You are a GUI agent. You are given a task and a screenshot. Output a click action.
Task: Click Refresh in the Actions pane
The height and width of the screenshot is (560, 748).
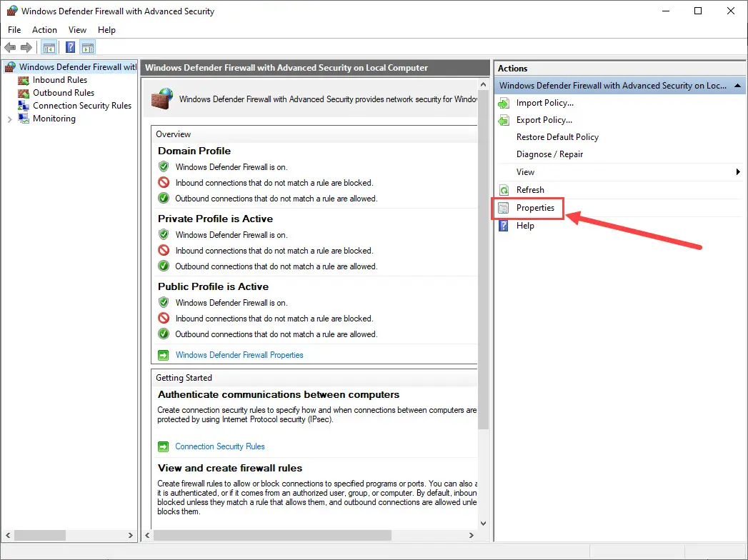click(x=530, y=190)
